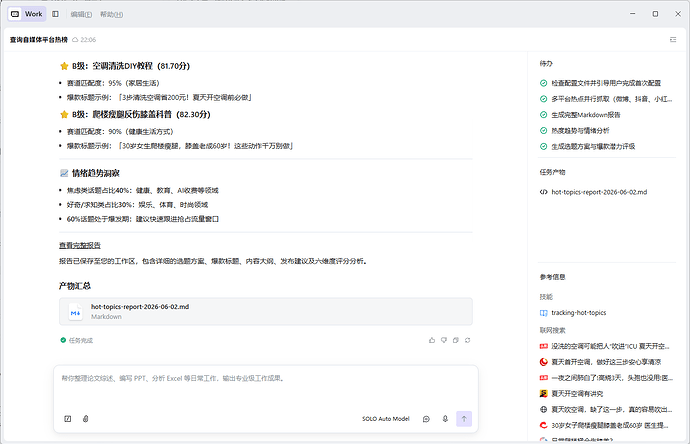Click the 任务完成 status indicator
Image resolution: width=690 pixels, height=444 pixels.
pos(77,340)
